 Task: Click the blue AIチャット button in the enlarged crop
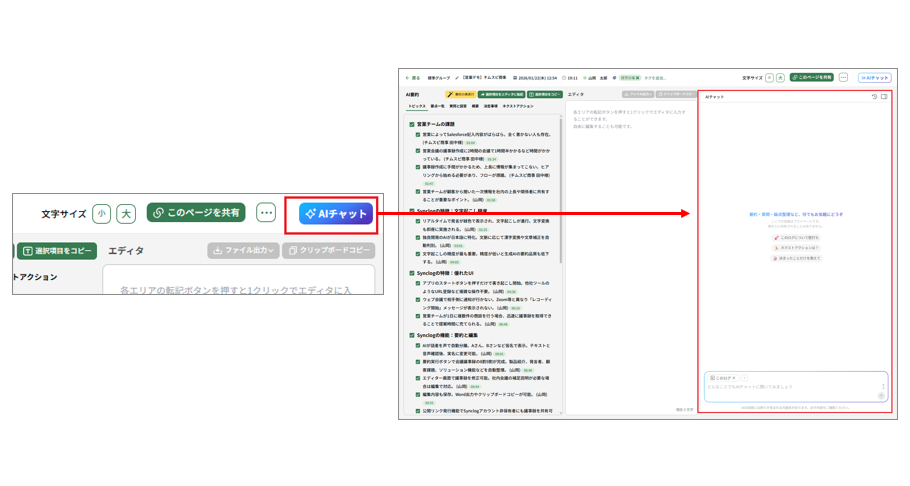click(x=336, y=214)
